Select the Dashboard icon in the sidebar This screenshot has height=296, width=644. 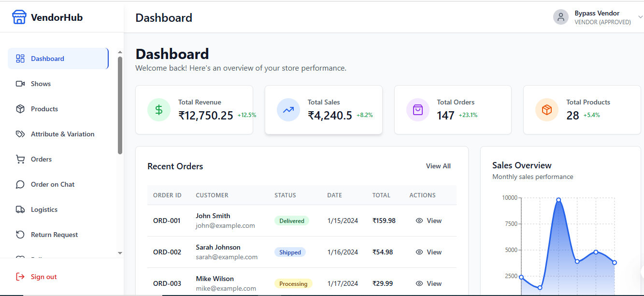(20, 58)
